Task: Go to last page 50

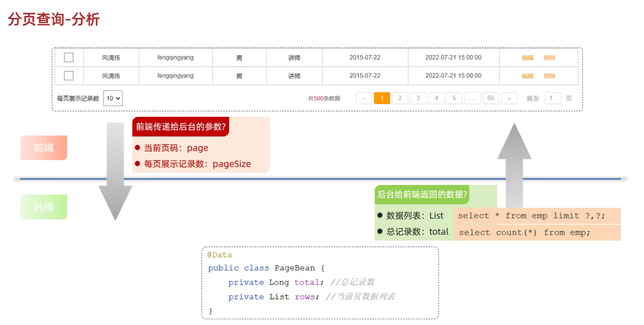Action: coord(490,98)
